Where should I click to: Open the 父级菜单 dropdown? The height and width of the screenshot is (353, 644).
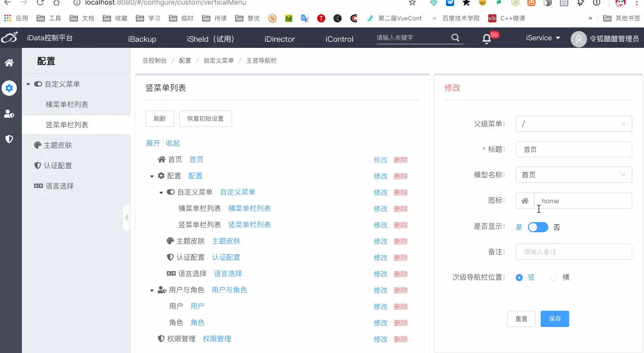[x=574, y=124]
